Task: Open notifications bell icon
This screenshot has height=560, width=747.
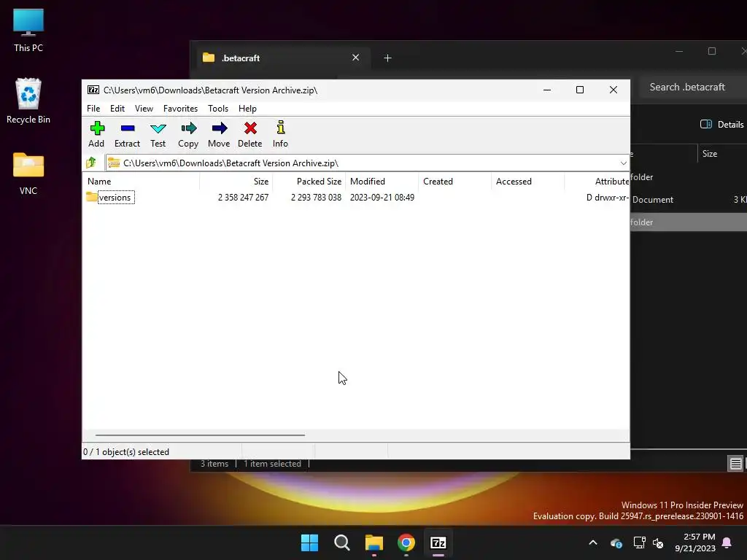Action: click(727, 542)
